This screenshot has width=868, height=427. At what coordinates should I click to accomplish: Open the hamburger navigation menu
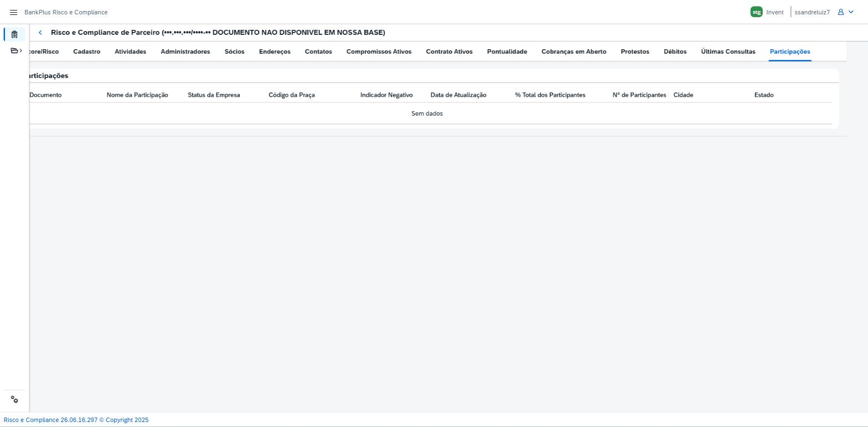point(14,12)
